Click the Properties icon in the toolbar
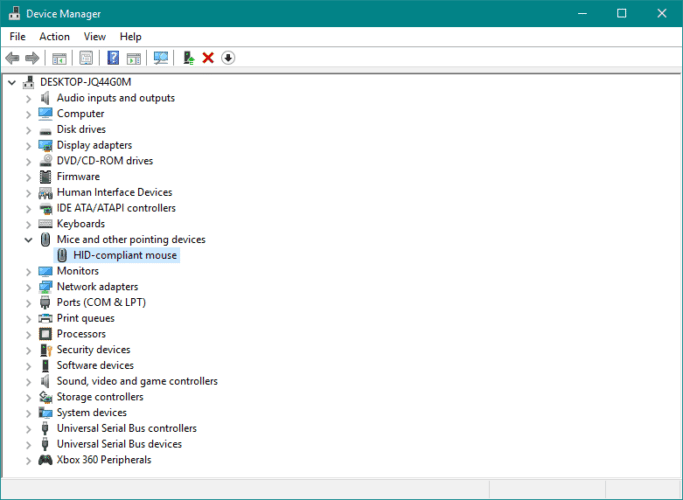 click(x=86, y=58)
